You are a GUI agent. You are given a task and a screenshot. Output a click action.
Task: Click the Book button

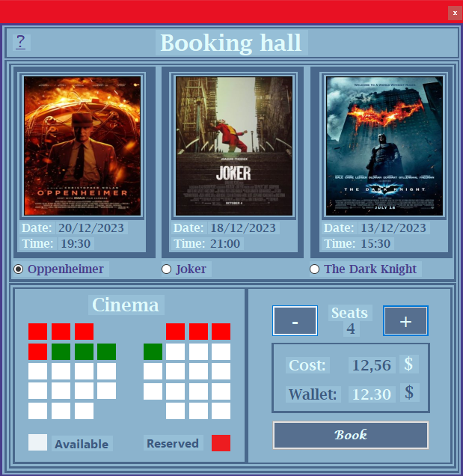[351, 435]
